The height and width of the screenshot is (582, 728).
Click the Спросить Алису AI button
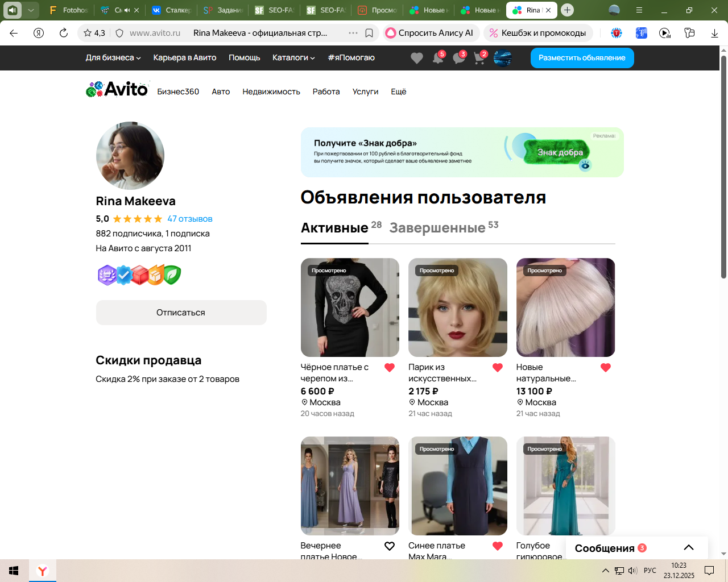pyautogui.click(x=431, y=33)
